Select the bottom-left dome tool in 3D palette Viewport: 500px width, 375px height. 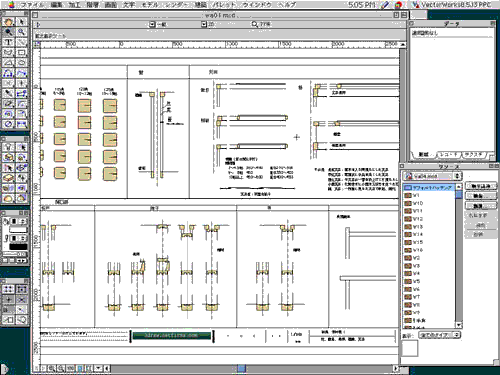8,198
